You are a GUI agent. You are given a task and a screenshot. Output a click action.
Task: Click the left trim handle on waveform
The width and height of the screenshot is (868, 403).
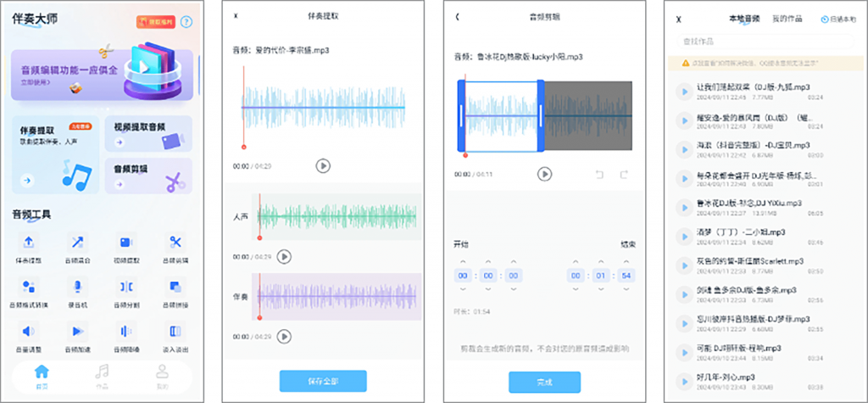click(x=461, y=116)
